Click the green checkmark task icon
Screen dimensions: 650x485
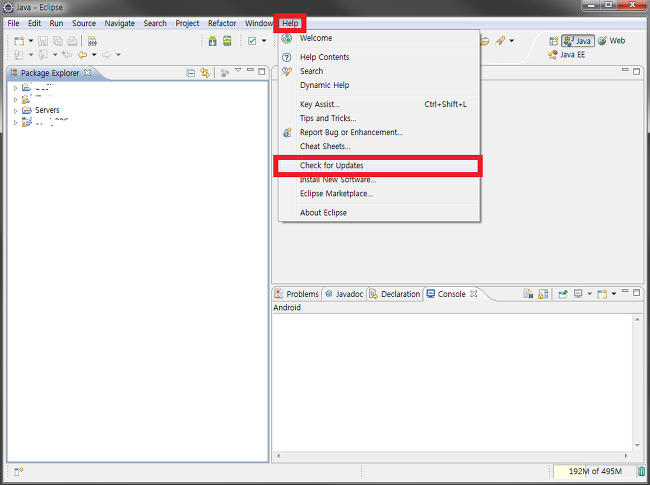tap(252, 41)
